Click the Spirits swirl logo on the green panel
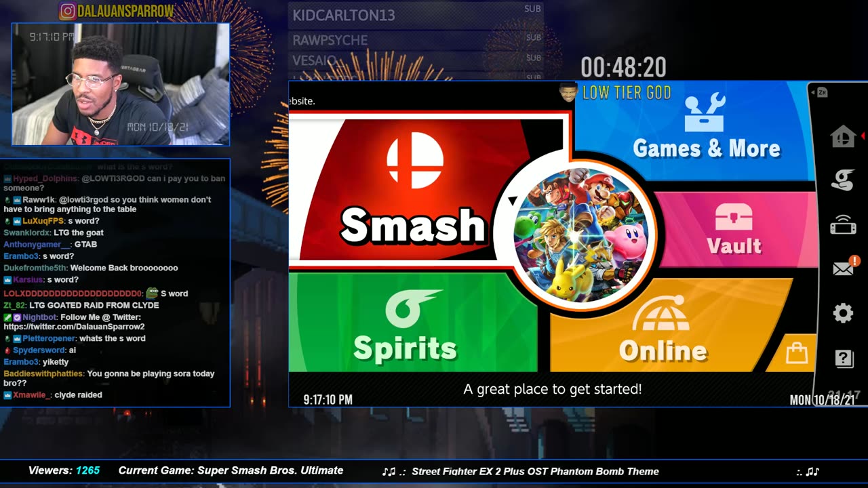The image size is (868, 488). pos(413,309)
